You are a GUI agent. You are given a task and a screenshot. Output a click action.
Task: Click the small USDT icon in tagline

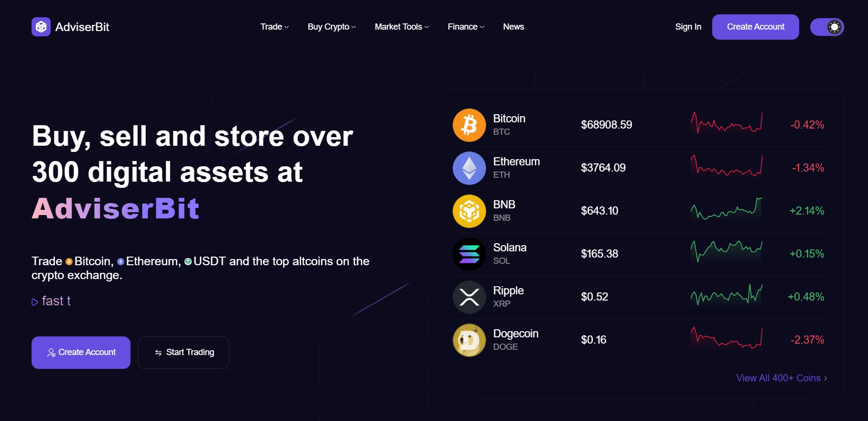pyautogui.click(x=188, y=261)
